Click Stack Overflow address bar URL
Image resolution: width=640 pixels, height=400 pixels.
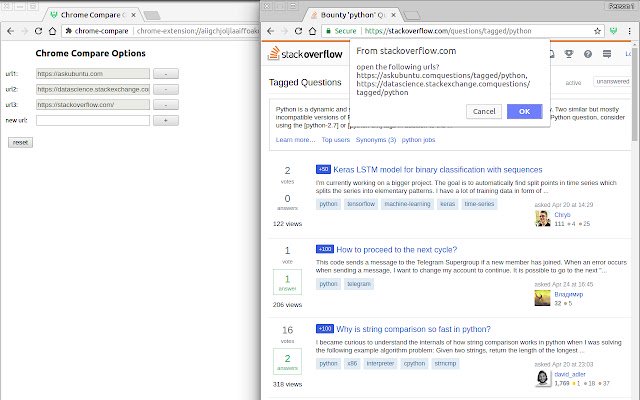(x=448, y=31)
